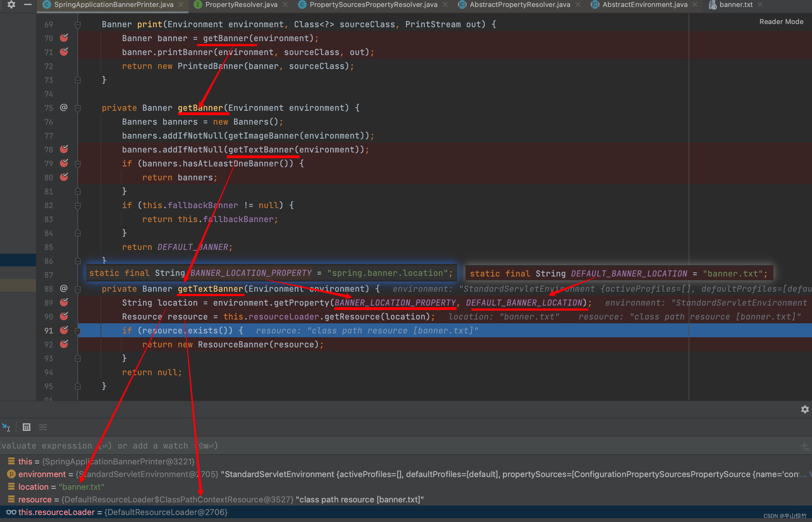Click getTextBanner call on line 78
Screen dimensions: 812x522
tap(261, 149)
